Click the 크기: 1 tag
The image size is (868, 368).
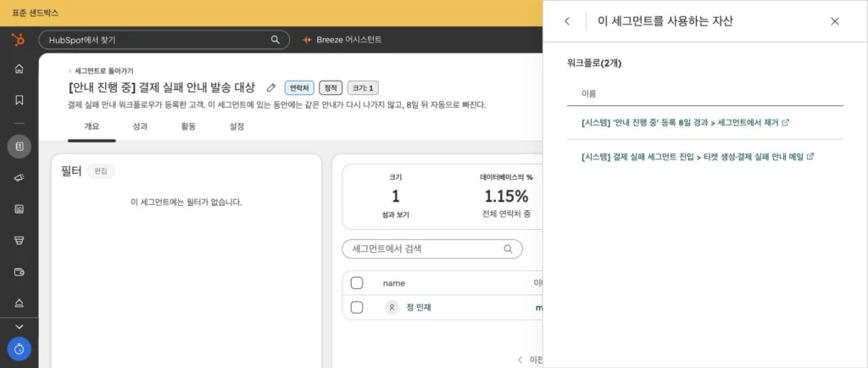[363, 88]
